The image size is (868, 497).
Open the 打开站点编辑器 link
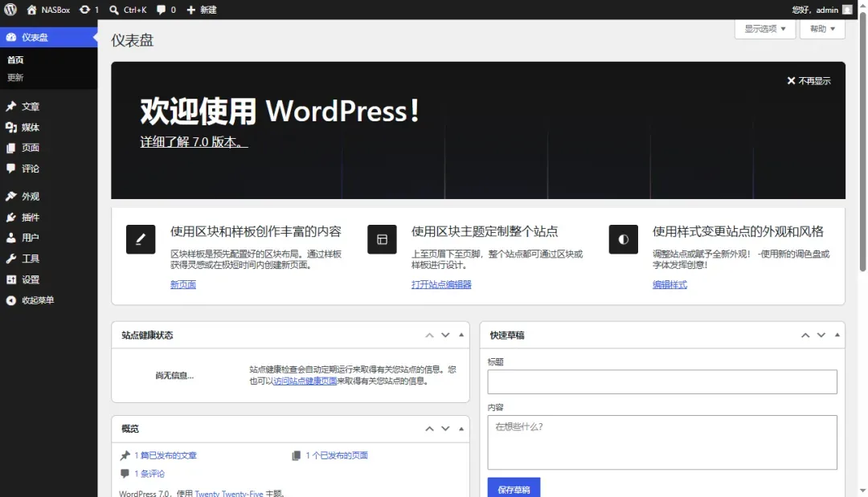[x=441, y=285]
